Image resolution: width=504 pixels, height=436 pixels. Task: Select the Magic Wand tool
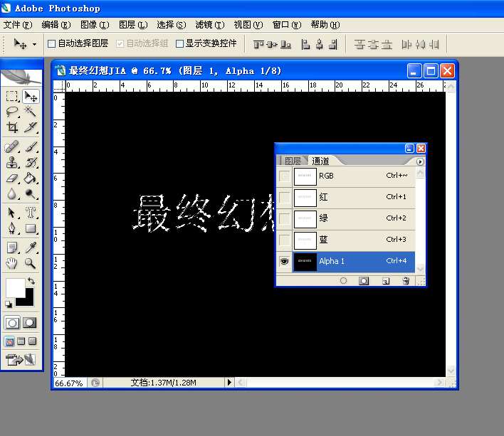pos(30,112)
